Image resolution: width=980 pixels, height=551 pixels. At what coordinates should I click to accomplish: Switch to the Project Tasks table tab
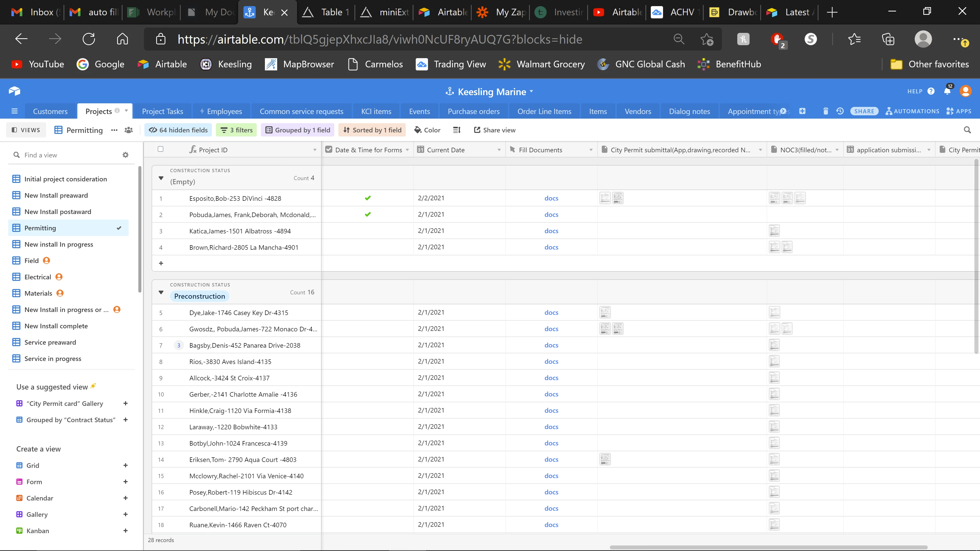(x=163, y=111)
